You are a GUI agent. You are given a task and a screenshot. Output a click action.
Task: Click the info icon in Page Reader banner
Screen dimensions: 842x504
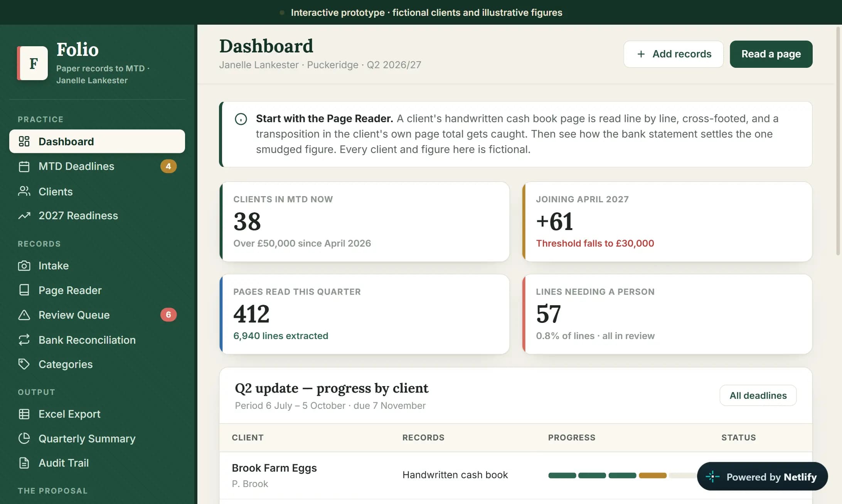241,119
